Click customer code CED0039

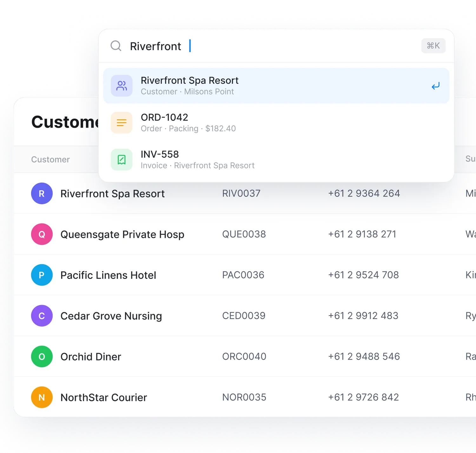click(x=244, y=316)
